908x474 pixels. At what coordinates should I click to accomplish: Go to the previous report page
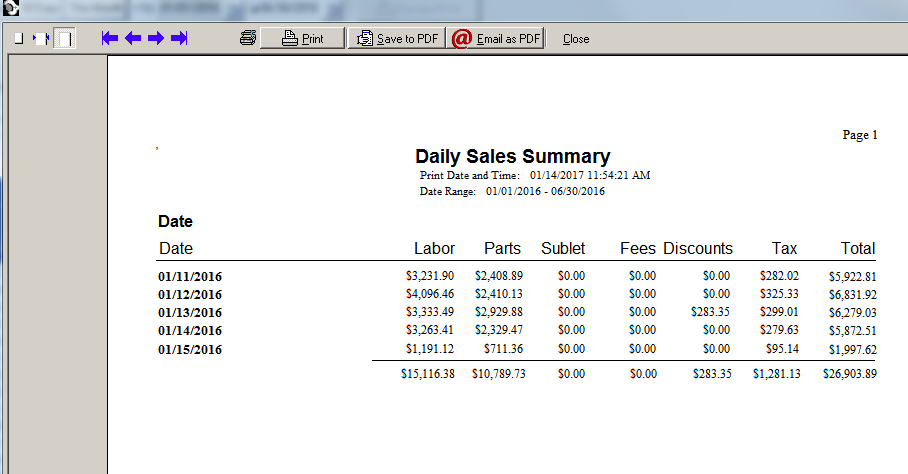pos(133,38)
